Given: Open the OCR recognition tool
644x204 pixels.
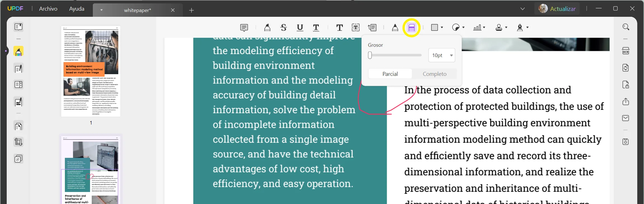Looking at the screenshot, I should [x=626, y=51].
